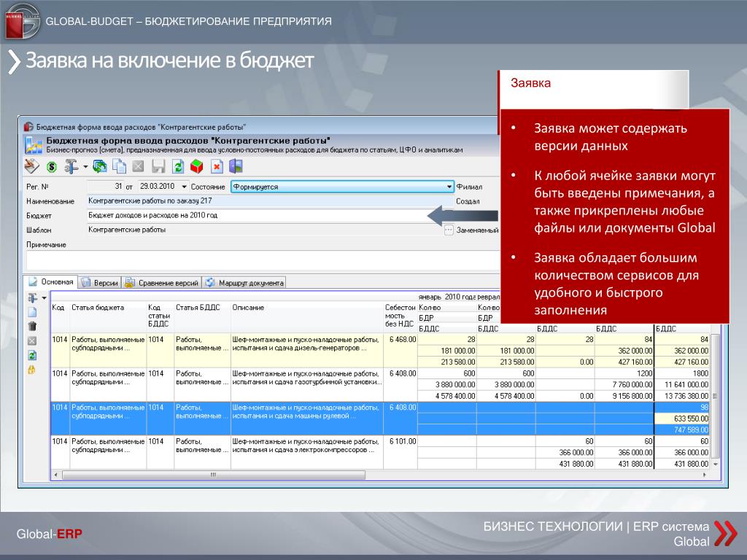
Task: Click the open door exit icon
Action: point(236,166)
